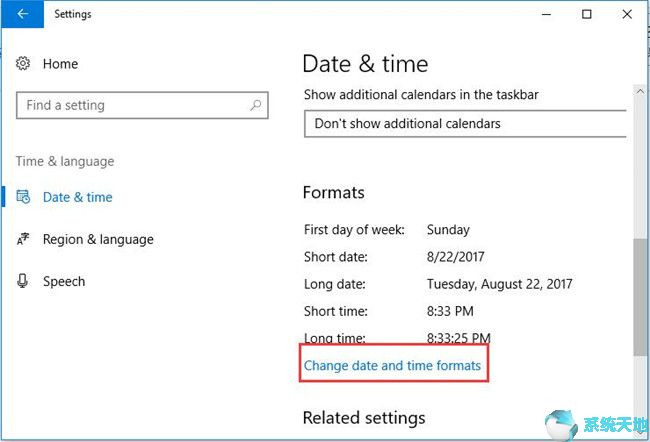
Task: Click the Related settings heading
Action: [364, 418]
